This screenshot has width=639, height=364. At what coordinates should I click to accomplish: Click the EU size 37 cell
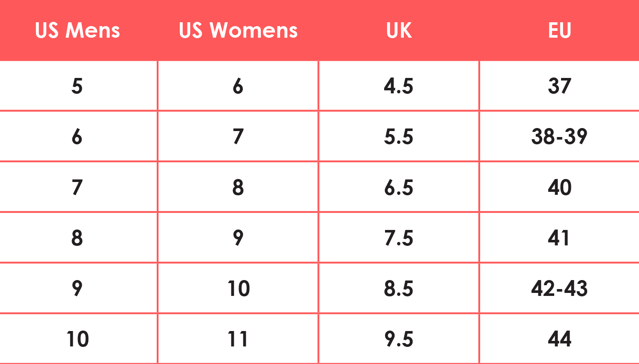[x=559, y=86]
